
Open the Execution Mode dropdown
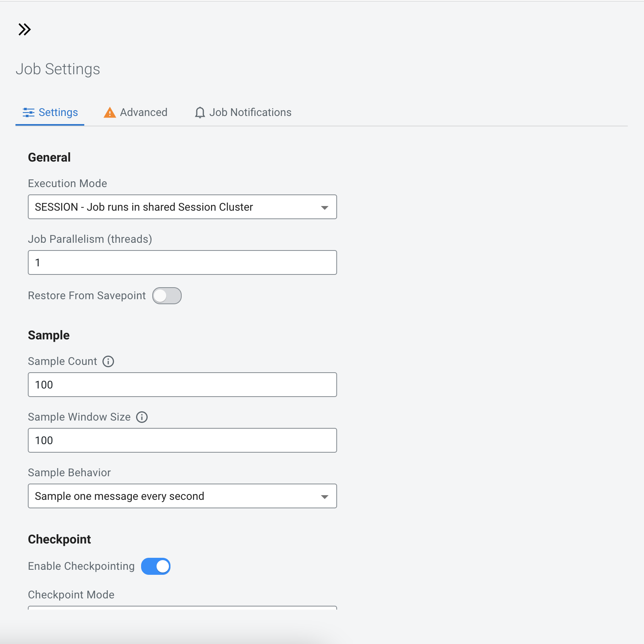182,207
